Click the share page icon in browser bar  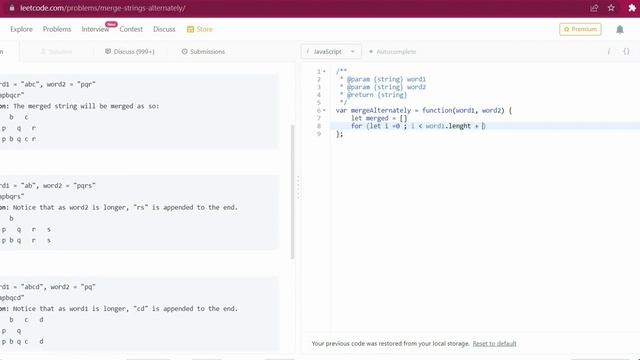point(594,8)
